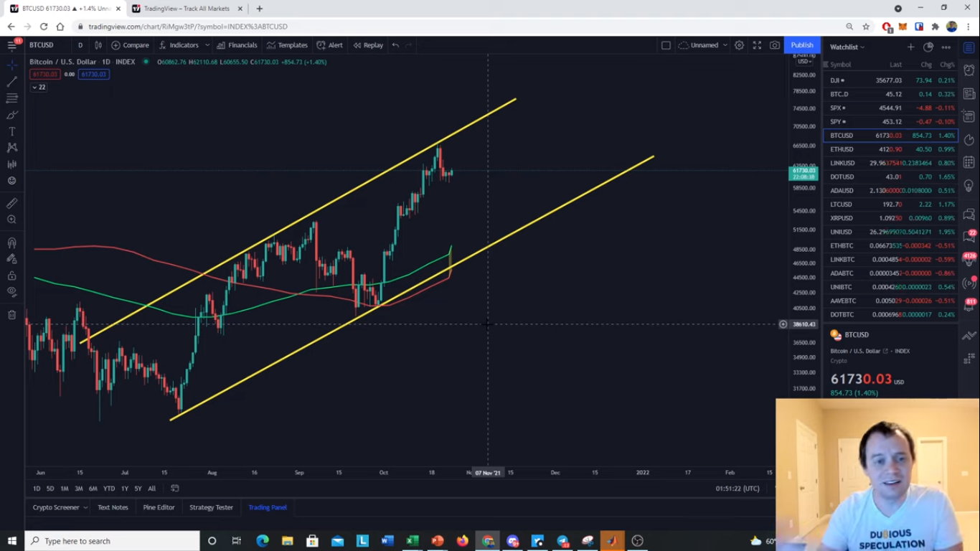
Task: Open the Fibonacci/gann tools group
Action: (x=11, y=98)
